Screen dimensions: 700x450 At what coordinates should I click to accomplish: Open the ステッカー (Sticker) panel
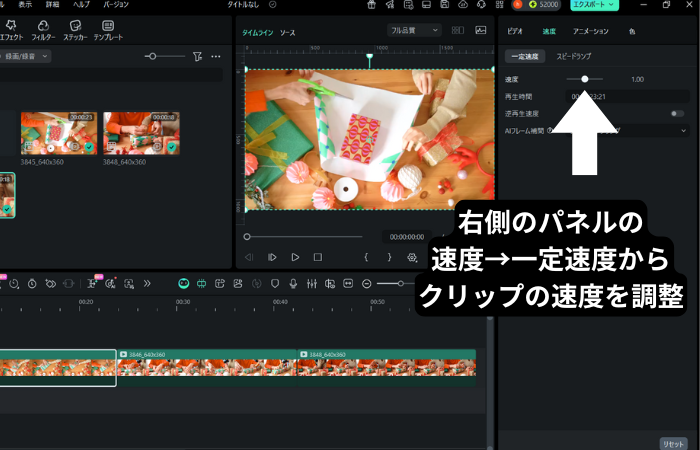pos(75,30)
